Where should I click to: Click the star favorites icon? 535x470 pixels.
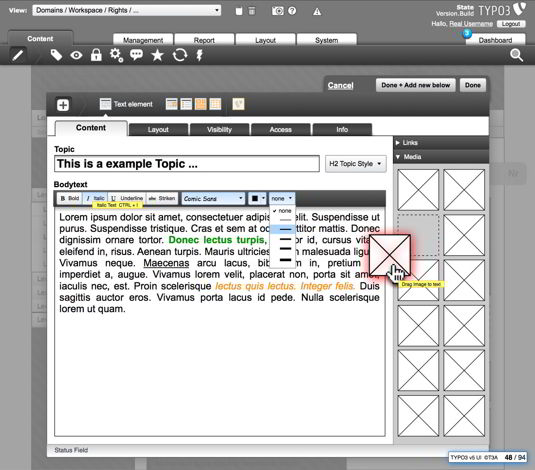(157, 55)
